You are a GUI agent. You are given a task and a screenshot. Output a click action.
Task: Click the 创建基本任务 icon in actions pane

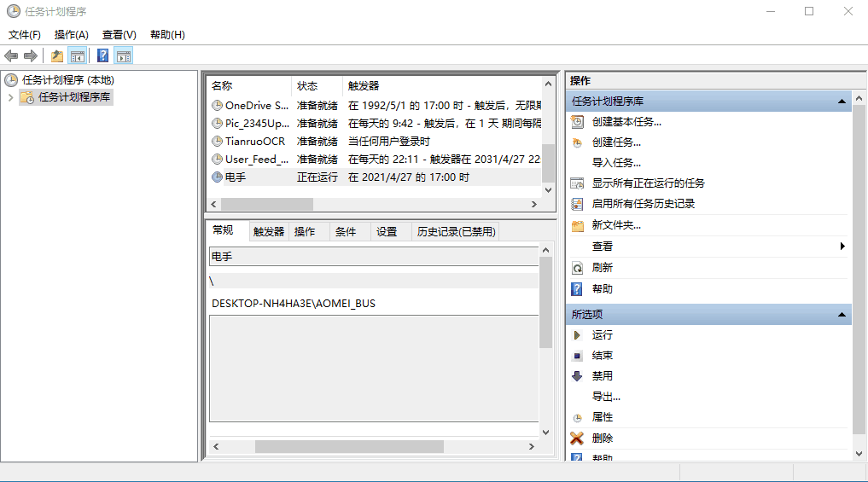[x=578, y=122]
